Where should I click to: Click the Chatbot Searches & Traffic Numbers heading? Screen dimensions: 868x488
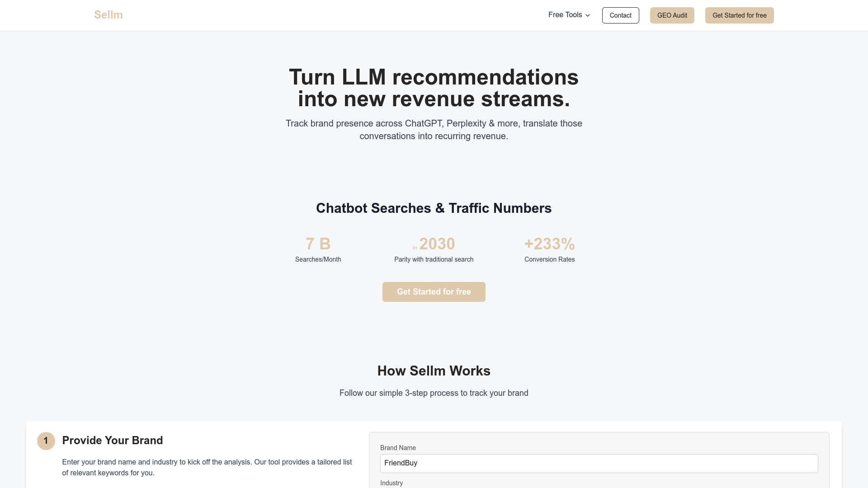point(434,208)
